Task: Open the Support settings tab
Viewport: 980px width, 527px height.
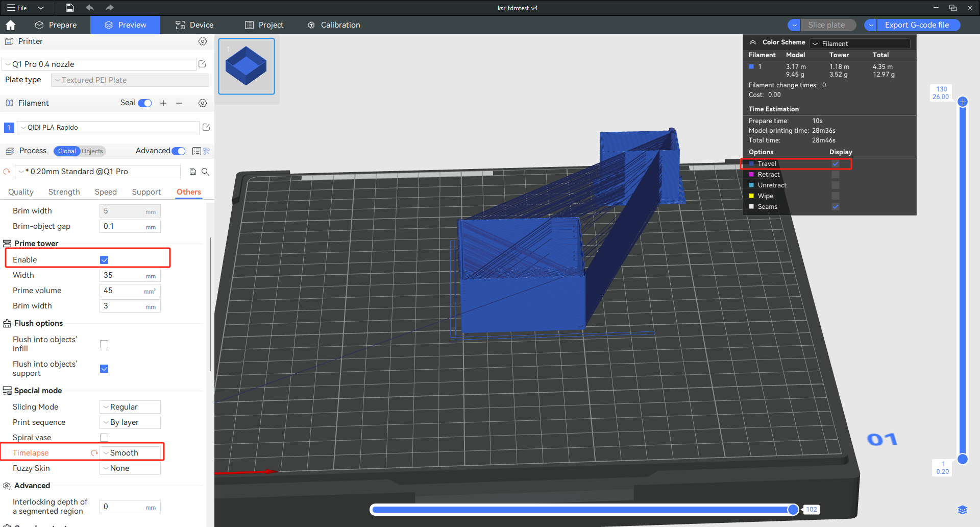Action: pyautogui.click(x=146, y=192)
